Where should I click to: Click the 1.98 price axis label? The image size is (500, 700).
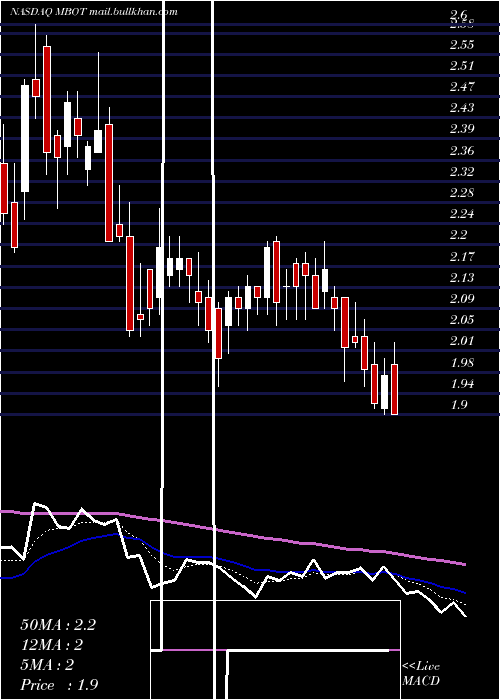(462, 363)
